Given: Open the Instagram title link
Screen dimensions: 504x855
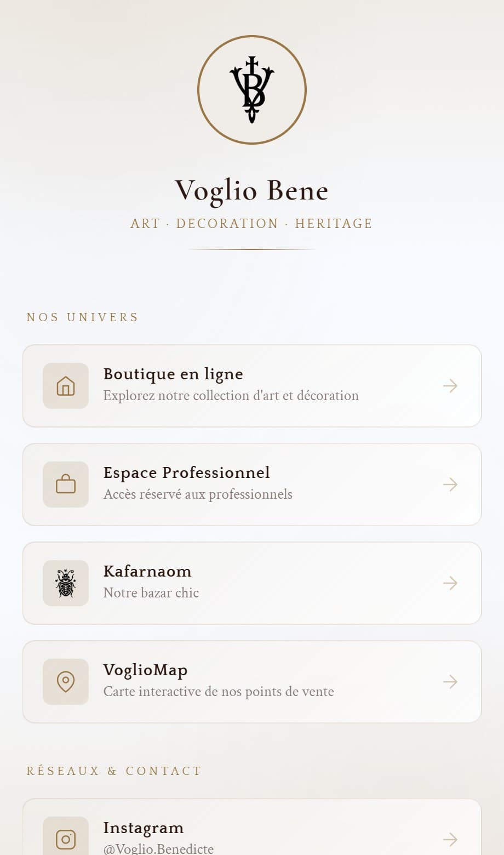Looking at the screenshot, I should coord(144,828).
